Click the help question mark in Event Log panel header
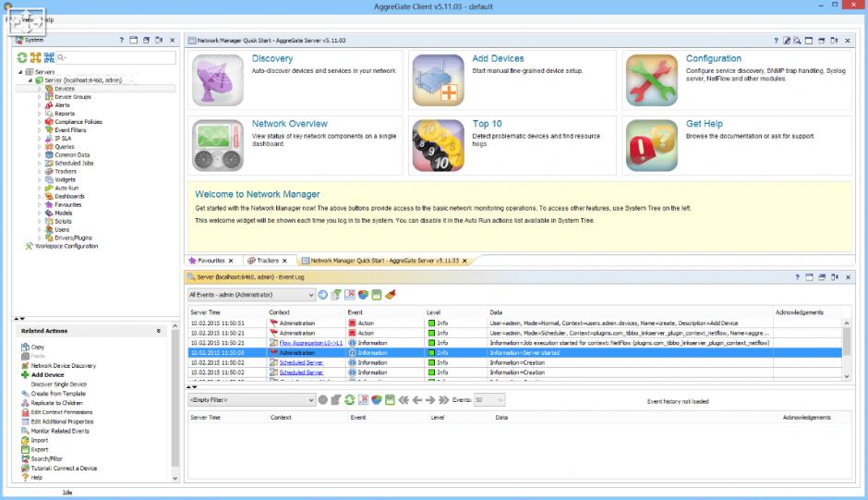Viewport: 868px width, 500px height. click(797, 277)
